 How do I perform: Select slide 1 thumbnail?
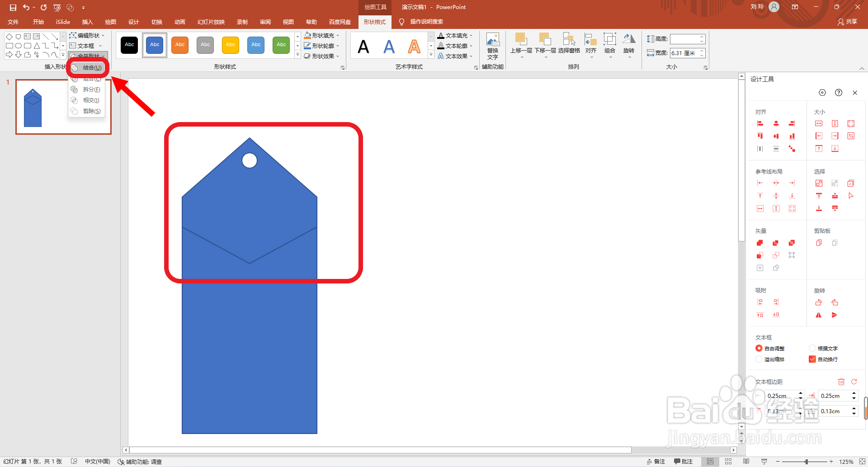point(63,107)
